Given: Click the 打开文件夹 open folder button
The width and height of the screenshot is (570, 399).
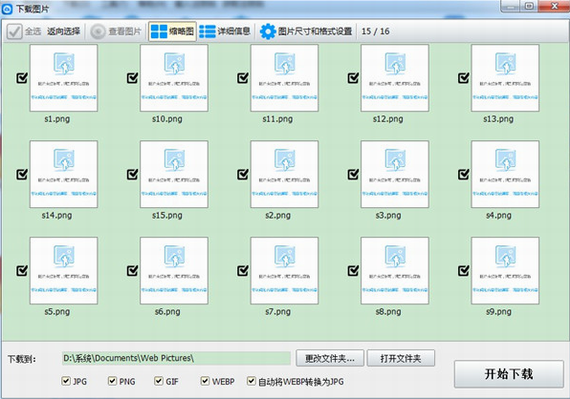Looking at the screenshot, I should tap(401, 358).
